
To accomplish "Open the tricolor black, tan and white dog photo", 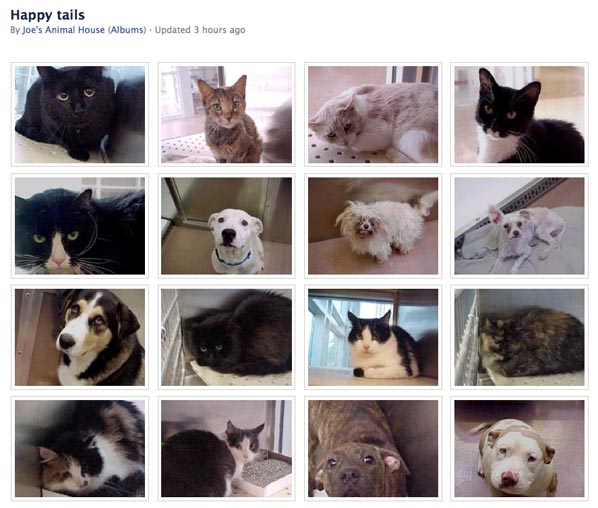I will pyautogui.click(x=80, y=337).
